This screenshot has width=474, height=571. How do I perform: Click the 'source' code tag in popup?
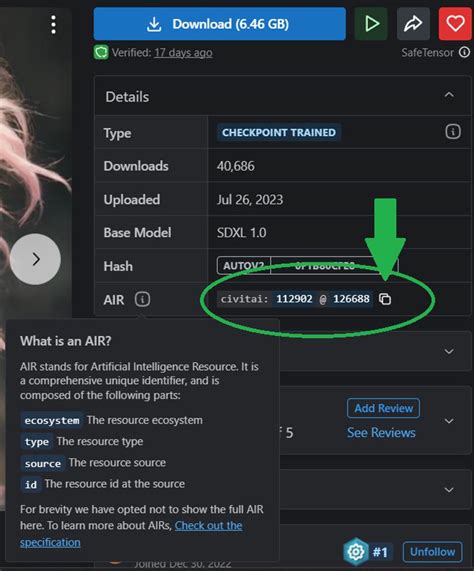(x=43, y=463)
